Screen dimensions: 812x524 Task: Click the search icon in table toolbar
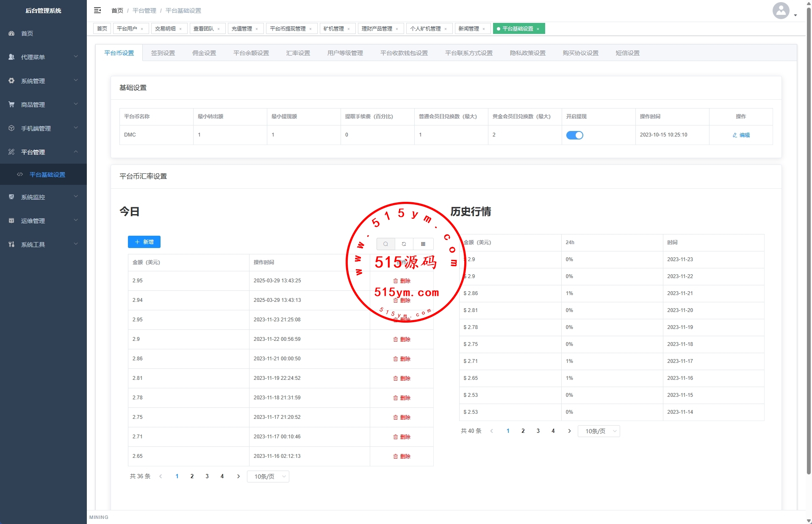tap(385, 244)
